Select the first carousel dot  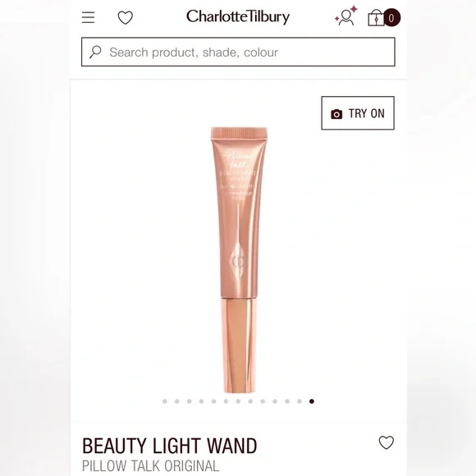(x=165, y=401)
